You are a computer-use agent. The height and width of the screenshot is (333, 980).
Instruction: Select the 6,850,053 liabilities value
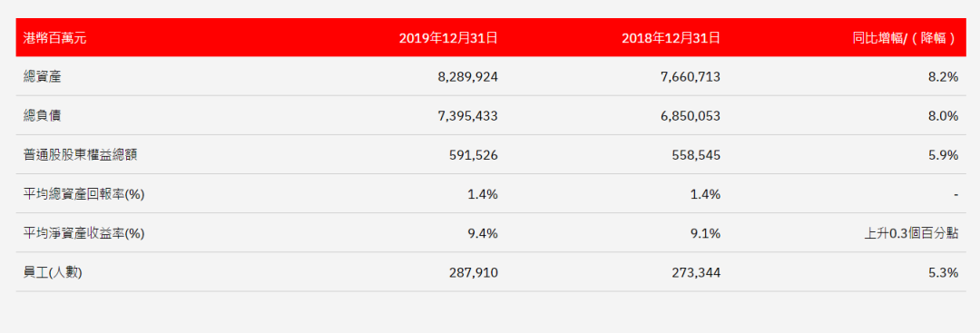pos(690,115)
